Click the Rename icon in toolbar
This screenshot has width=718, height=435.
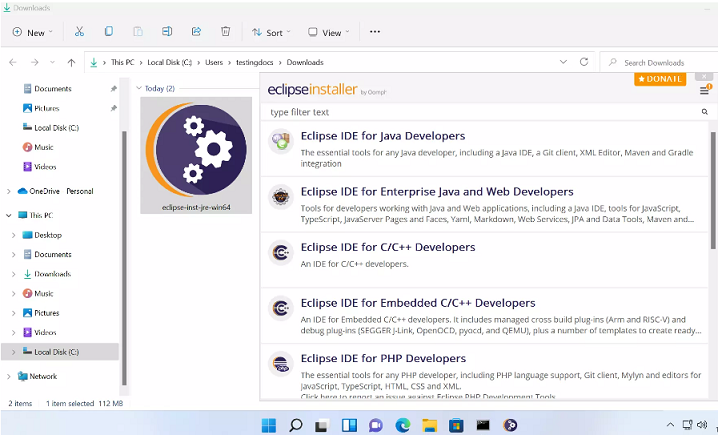(x=167, y=32)
